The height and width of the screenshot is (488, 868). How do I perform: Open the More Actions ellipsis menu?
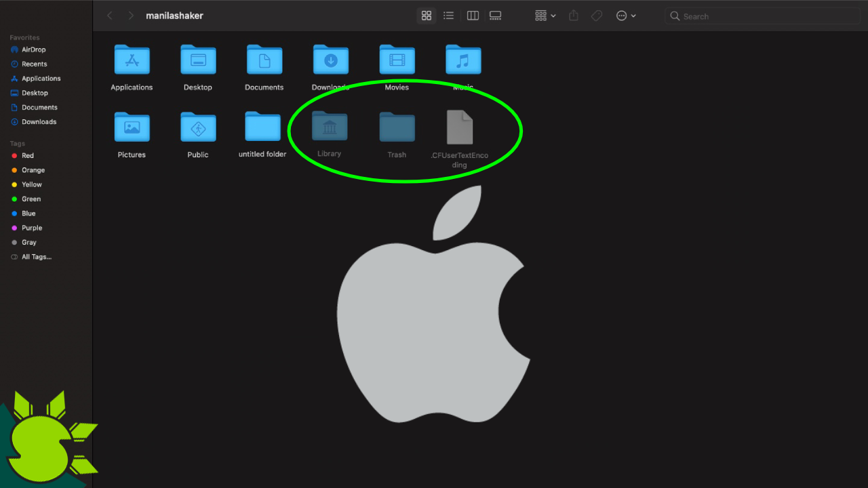[626, 16]
